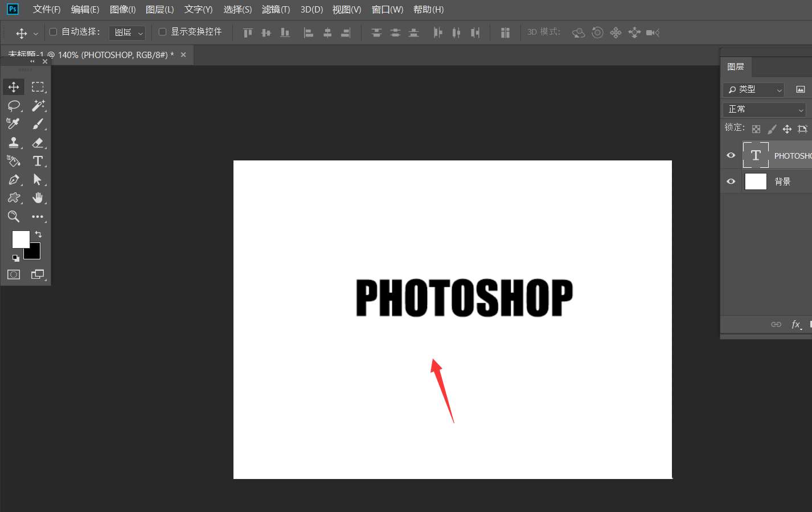
Task: Click the white foreground color swatch
Action: click(x=20, y=239)
